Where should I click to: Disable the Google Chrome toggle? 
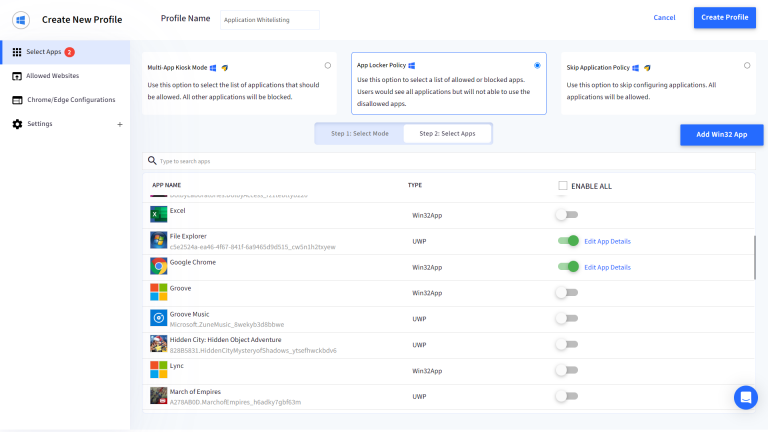[568, 267]
